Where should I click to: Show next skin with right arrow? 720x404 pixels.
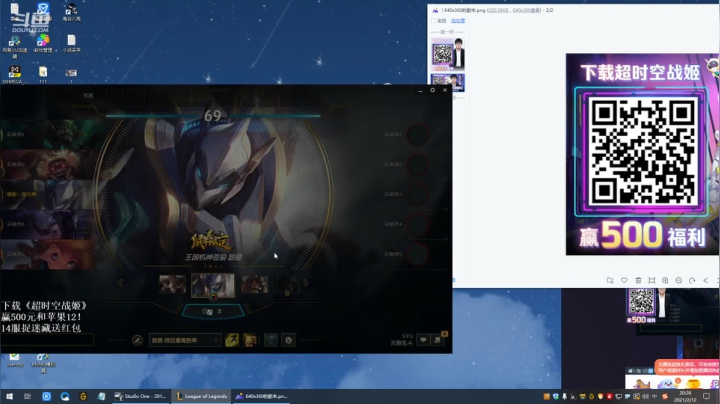click(306, 283)
